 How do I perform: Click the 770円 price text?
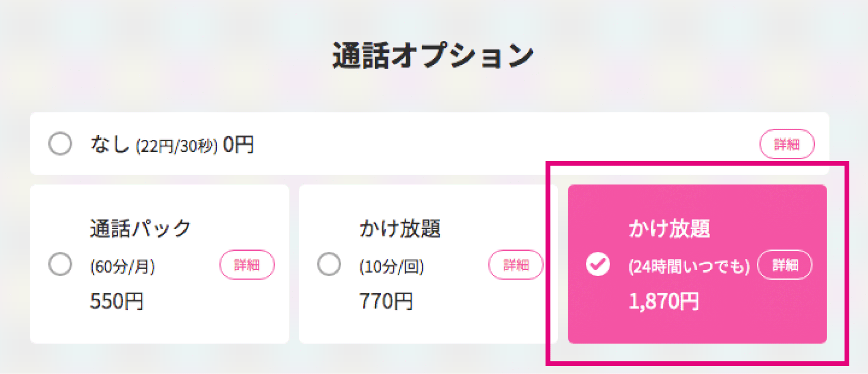386,301
